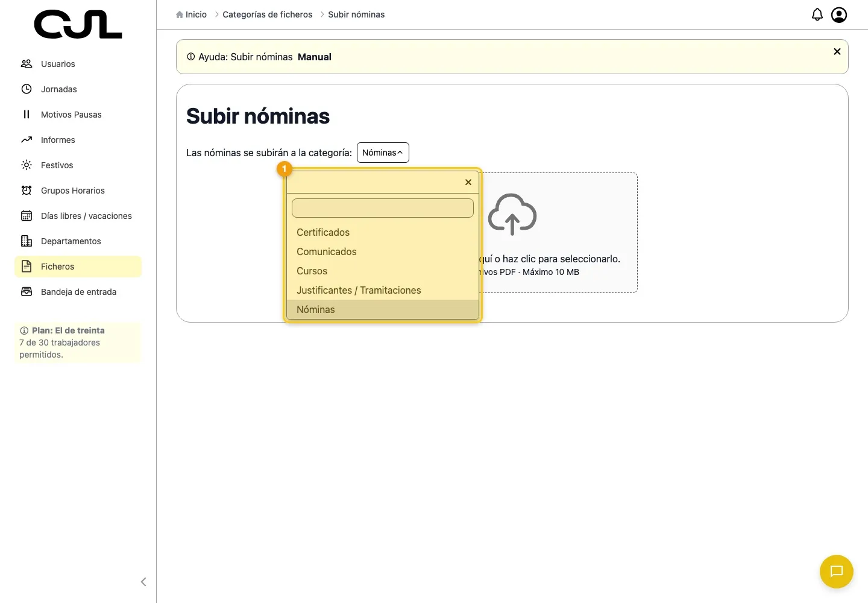Select the highlighted Nóminas option
The image size is (868, 603).
coord(383,309)
